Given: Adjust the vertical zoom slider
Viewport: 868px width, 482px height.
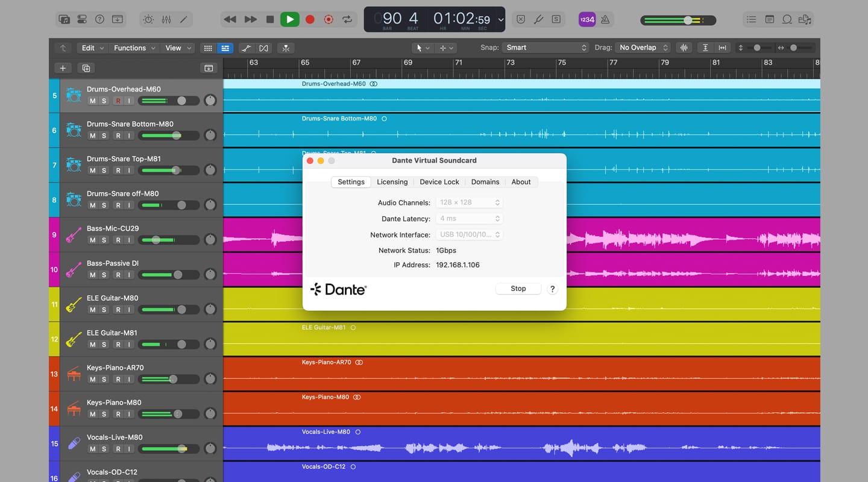Looking at the screenshot, I should pyautogui.click(x=758, y=48).
